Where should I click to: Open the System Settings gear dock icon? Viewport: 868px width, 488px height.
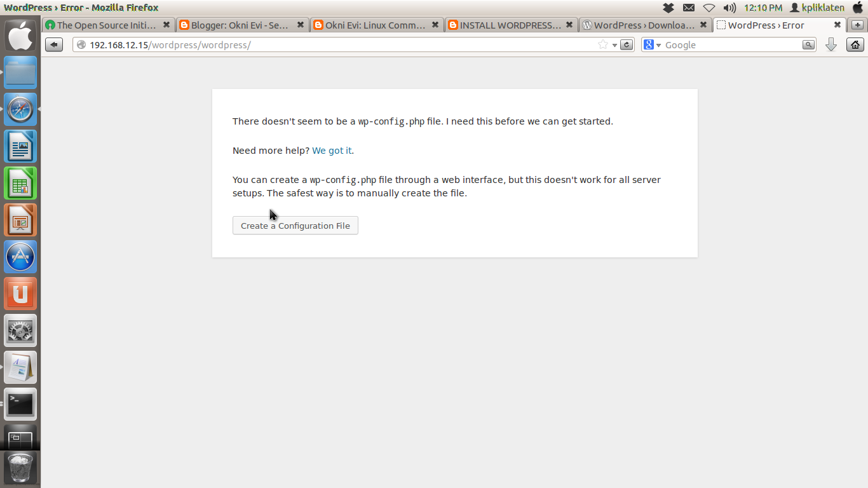(x=21, y=330)
